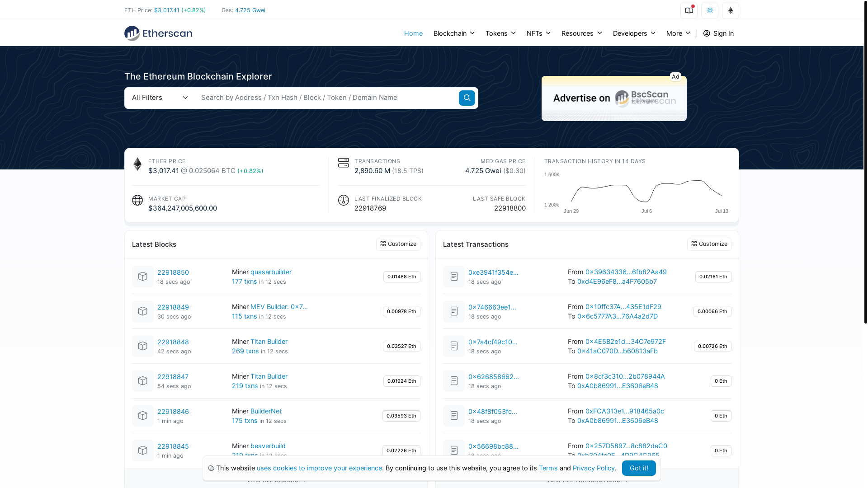Open last safe block 22918800
This screenshot has width=868, height=488.
click(x=509, y=208)
